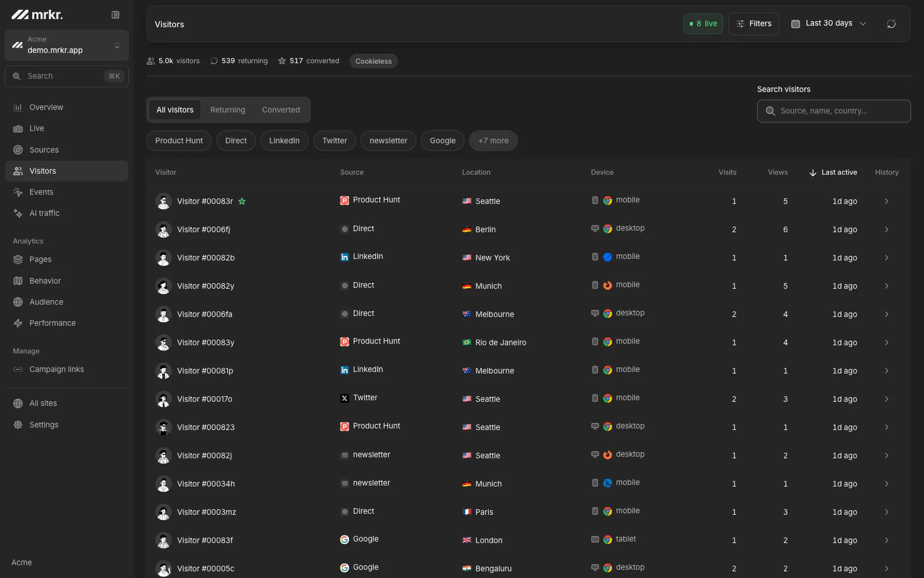Screen dimensions: 924x578
Task: Click the refresh icon in header
Action: pos(891,24)
